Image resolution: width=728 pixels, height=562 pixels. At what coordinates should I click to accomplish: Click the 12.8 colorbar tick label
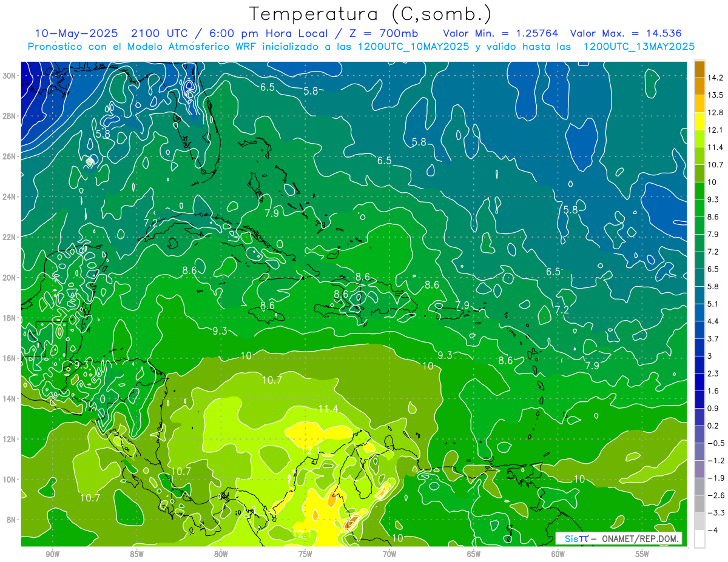tap(715, 113)
